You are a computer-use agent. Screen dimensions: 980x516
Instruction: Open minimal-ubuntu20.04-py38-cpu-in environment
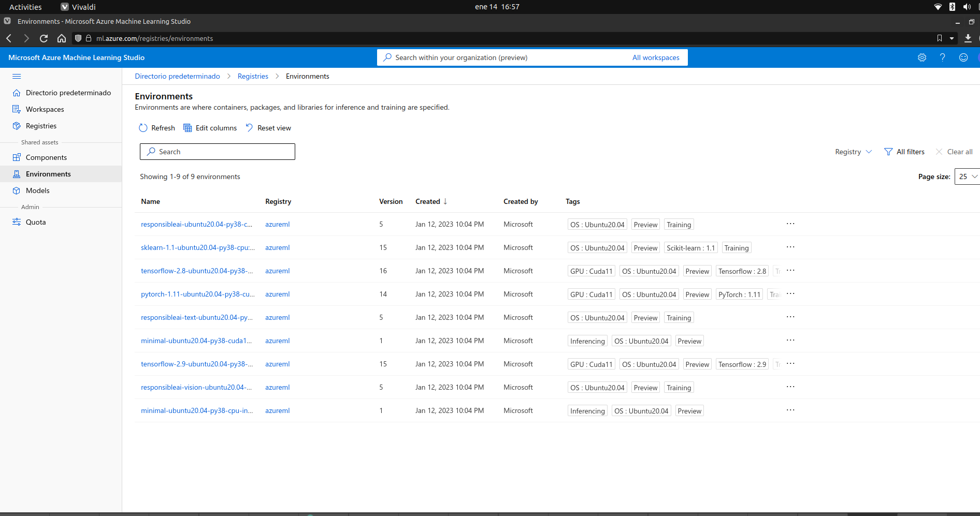[197, 410]
